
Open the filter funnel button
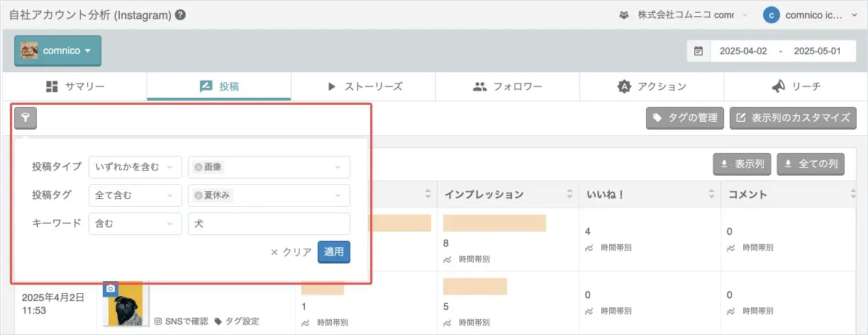click(26, 118)
